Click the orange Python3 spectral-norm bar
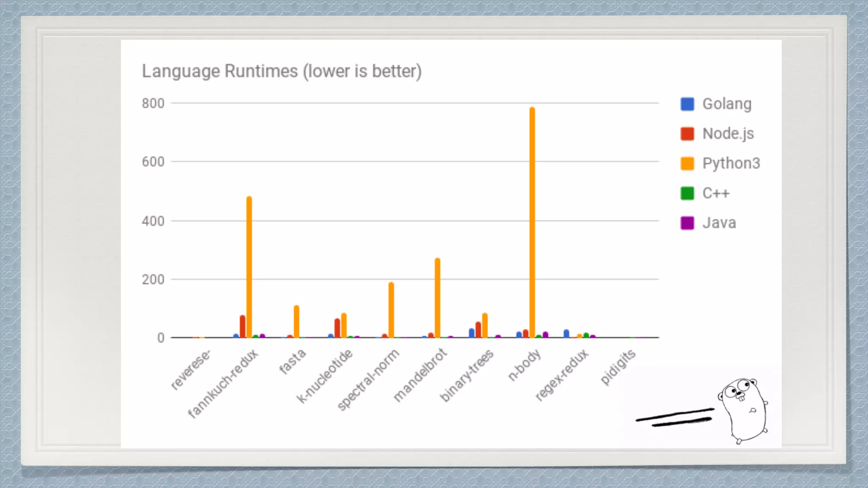868x488 pixels. click(x=391, y=310)
